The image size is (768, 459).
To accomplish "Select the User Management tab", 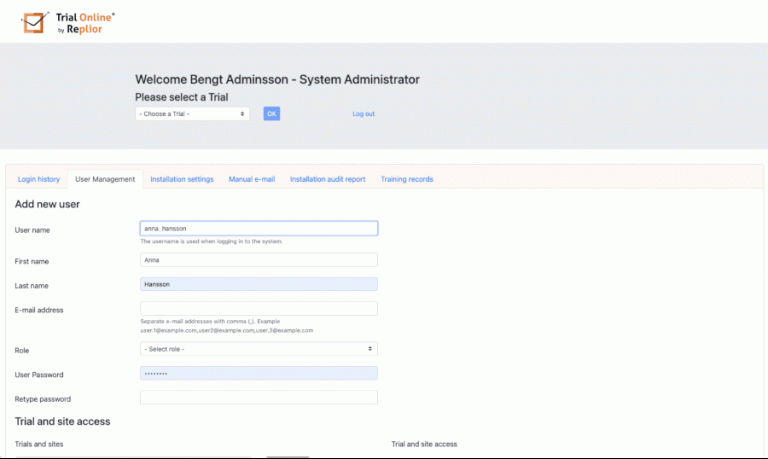I will [x=105, y=179].
